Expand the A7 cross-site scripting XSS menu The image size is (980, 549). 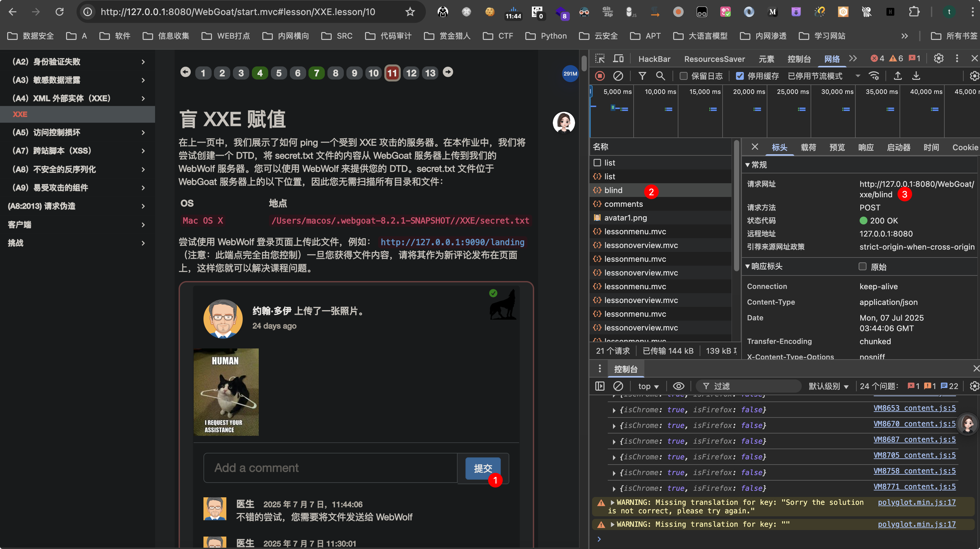78,151
